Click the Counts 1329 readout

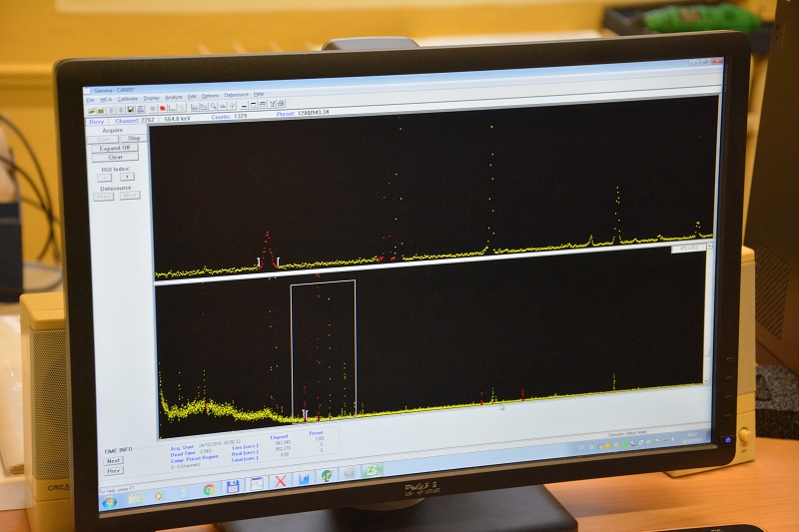229,116
